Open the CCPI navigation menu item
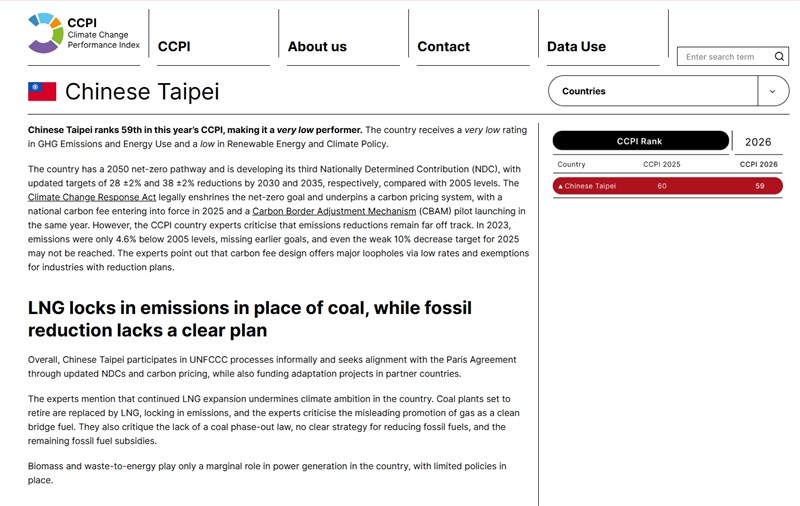This screenshot has width=800, height=506. (174, 46)
